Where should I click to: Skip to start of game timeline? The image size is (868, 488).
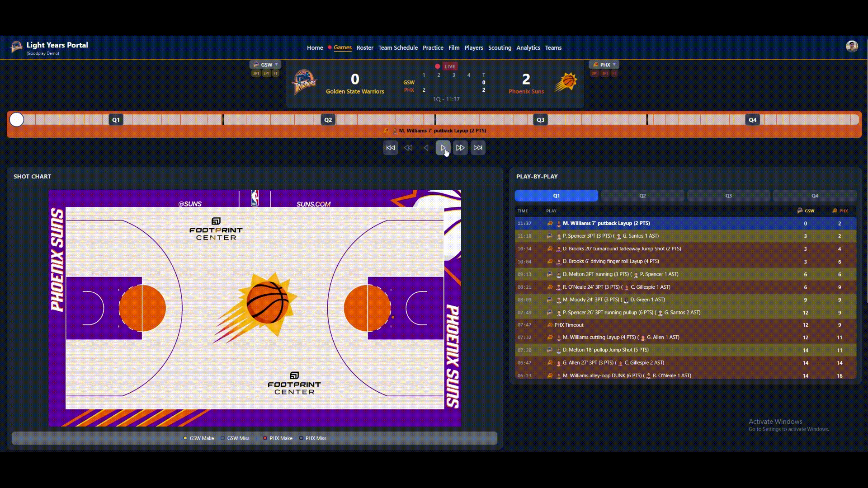[391, 148]
